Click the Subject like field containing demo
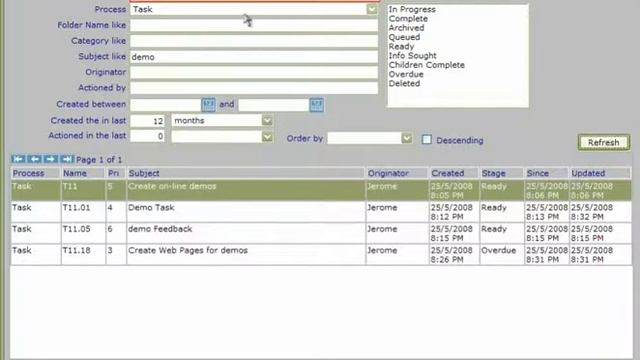This screenshot has height=360, width=640. coord(254,57)
